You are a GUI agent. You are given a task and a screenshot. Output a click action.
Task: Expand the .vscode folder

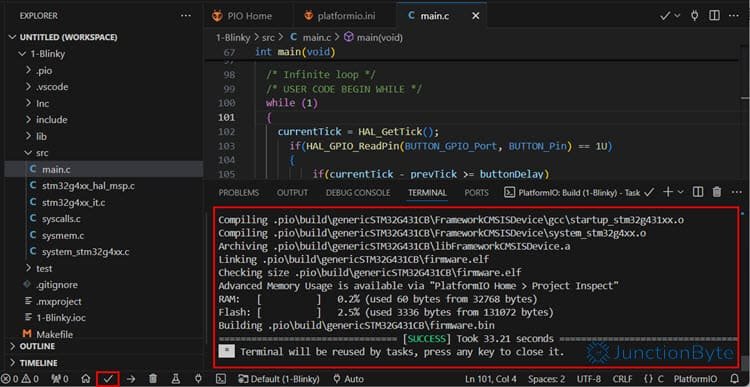pyautogui.click(x=47, y=87)
